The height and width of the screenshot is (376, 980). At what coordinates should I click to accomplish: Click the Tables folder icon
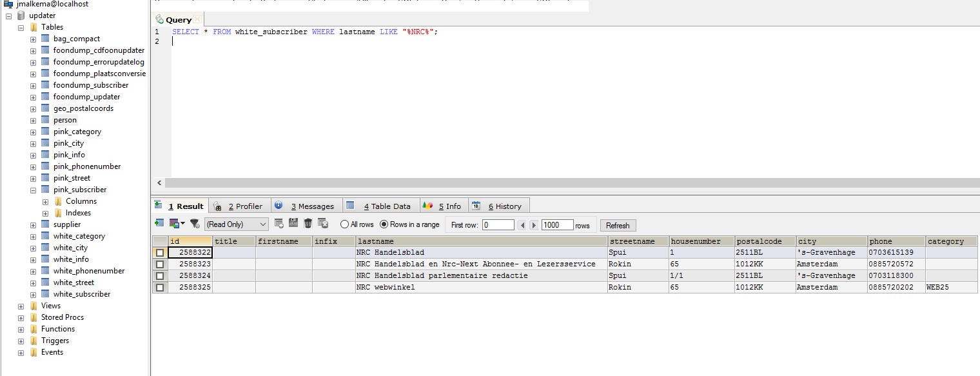click(34, 27)
